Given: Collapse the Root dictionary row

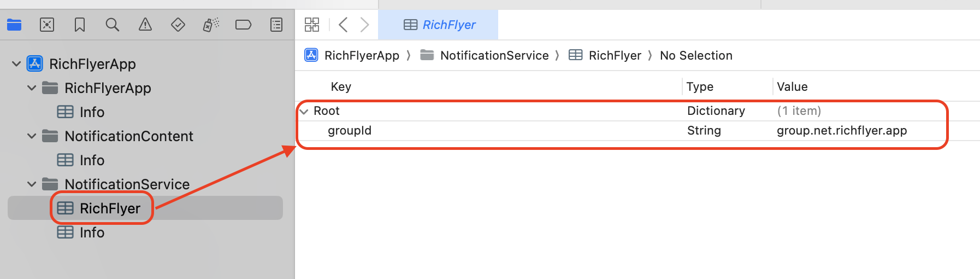Looking at the screenshot, I should 304,111.
